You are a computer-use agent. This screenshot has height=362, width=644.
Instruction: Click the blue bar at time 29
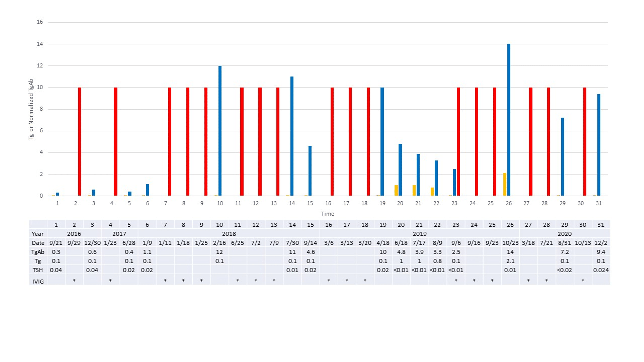562,157
